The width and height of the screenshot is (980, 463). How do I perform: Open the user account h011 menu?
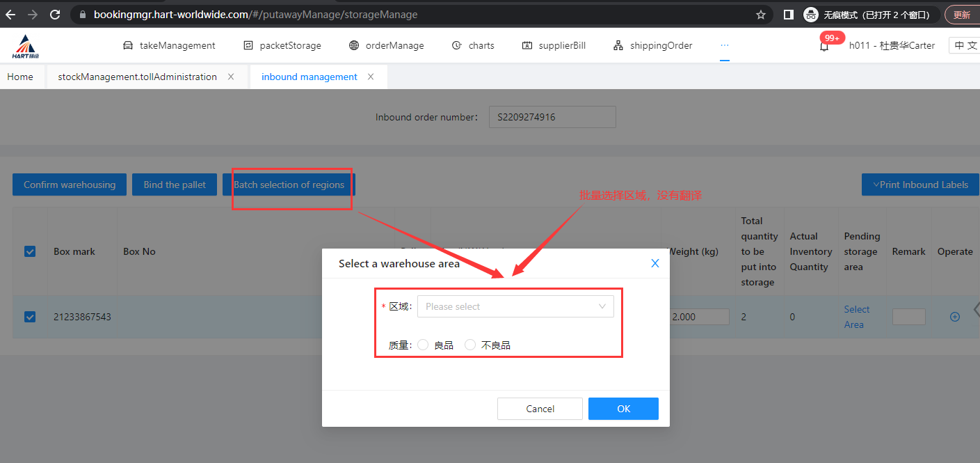click(x=891, y=45)
